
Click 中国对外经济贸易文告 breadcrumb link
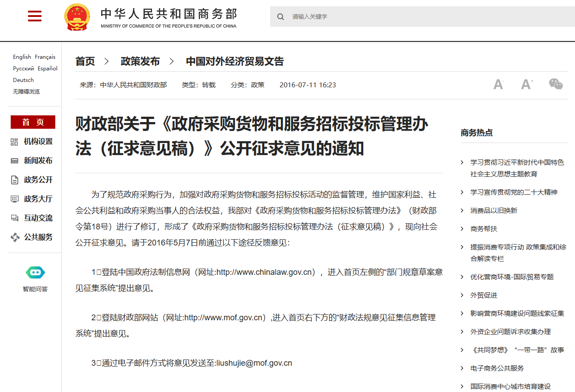coord(234,61)
